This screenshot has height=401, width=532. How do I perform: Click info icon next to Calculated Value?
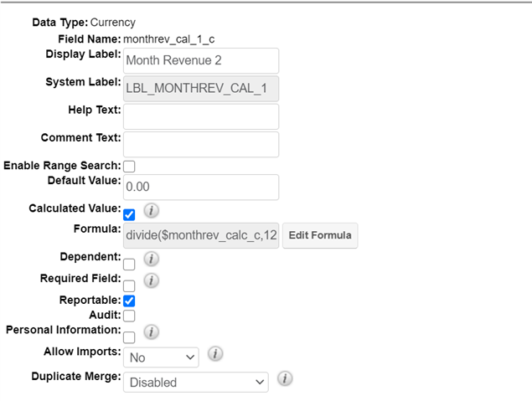point(152,209)
